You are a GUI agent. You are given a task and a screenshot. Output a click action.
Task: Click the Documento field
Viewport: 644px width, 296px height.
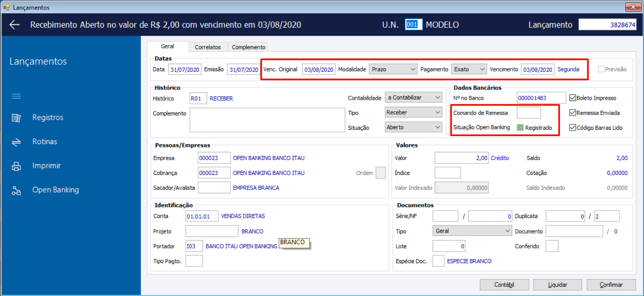click(575, 231)
